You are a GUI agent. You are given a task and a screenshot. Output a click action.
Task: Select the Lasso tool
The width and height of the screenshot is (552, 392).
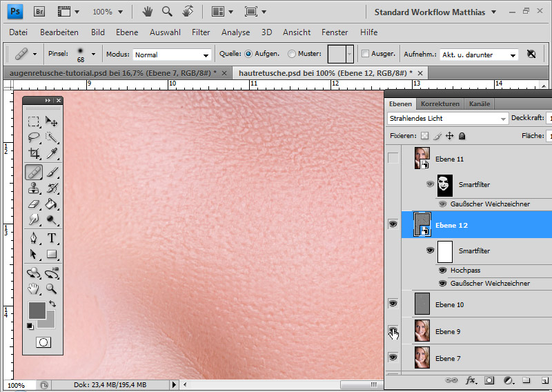point(34,137)
